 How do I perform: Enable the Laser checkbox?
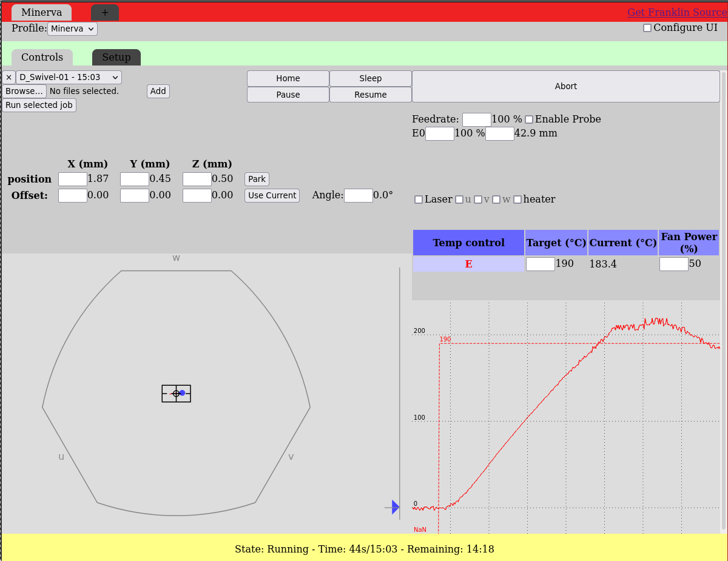(419, 200)
